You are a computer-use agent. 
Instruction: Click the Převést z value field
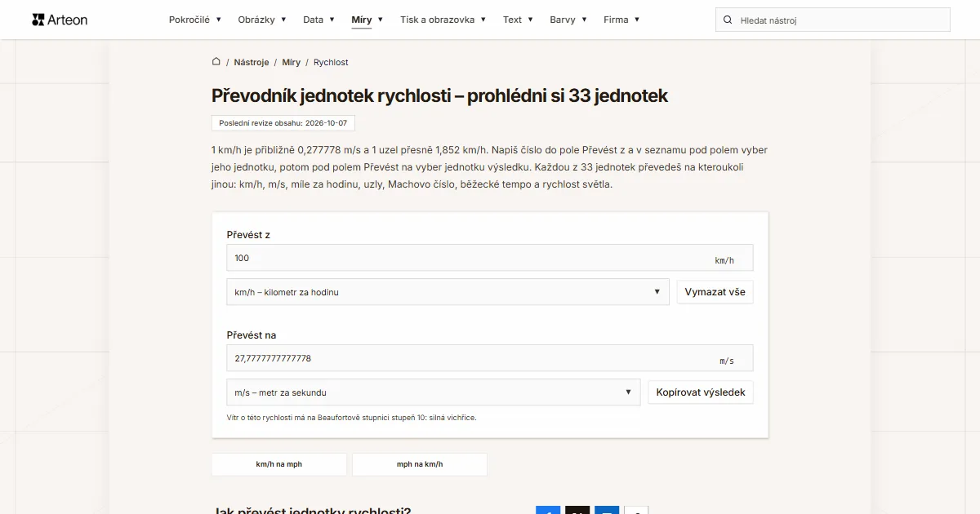tap(490, 258)
